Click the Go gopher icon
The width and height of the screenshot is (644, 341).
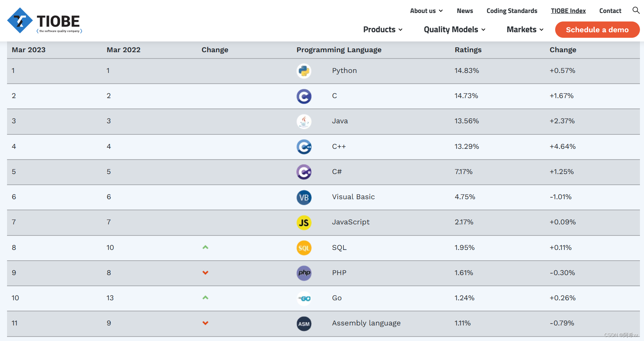point(304,298)
